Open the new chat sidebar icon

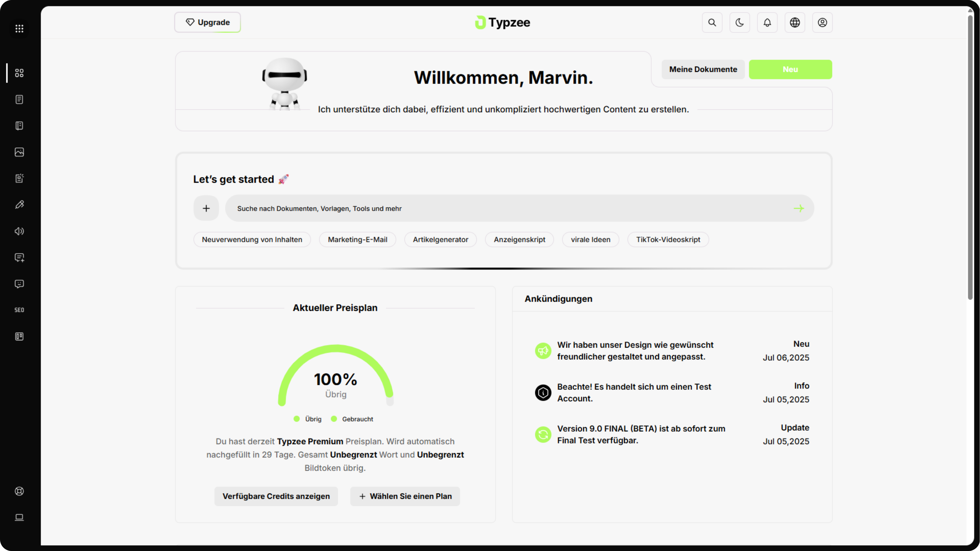(x=19, y=257)
